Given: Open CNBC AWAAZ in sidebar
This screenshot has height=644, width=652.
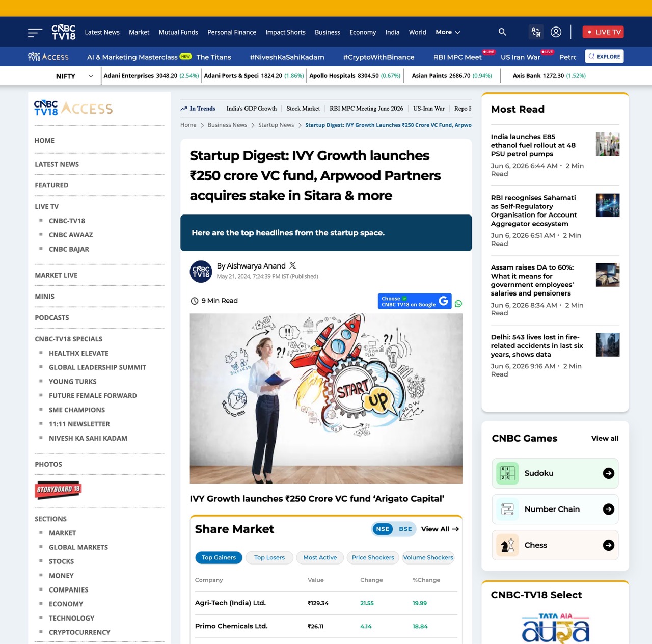Looking at the screenshot, I should tap(71, 235).
